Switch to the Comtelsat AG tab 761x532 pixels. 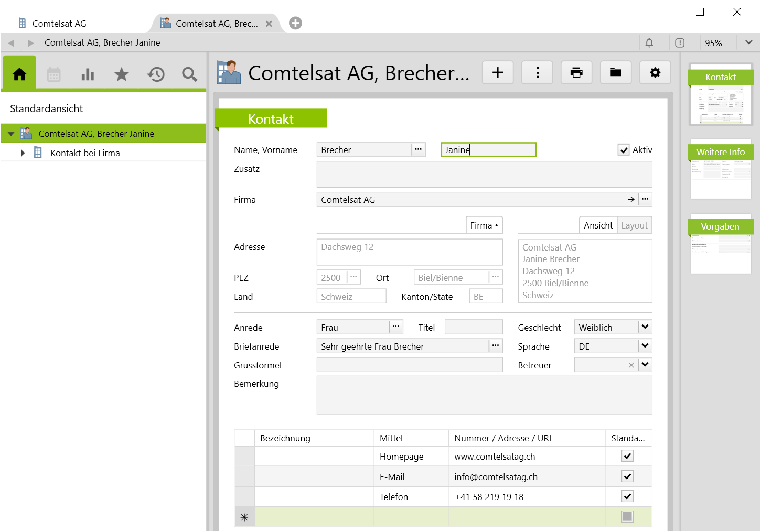pyautogui.click(x=59, y=24)
